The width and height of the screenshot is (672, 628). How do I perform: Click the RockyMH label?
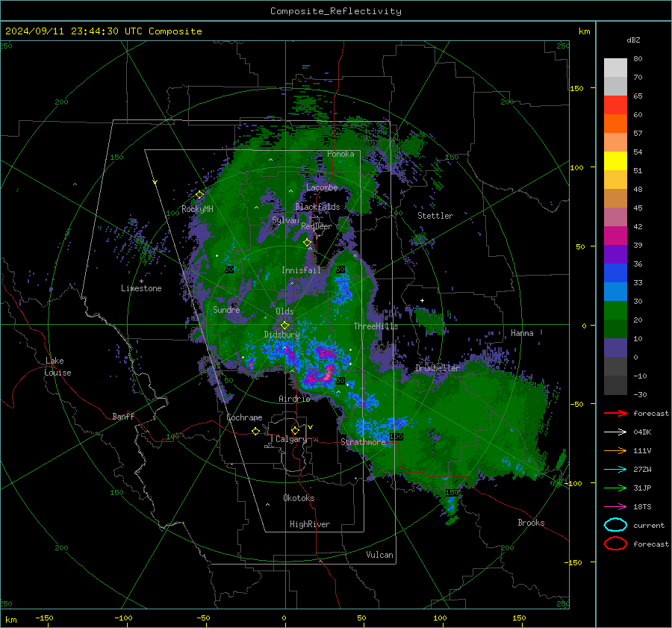pyautogui.click(x=197, y=210)
